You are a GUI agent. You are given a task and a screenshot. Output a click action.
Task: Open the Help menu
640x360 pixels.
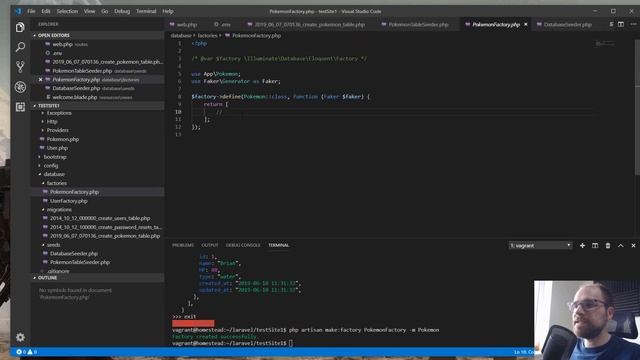(x=168, y=11)
